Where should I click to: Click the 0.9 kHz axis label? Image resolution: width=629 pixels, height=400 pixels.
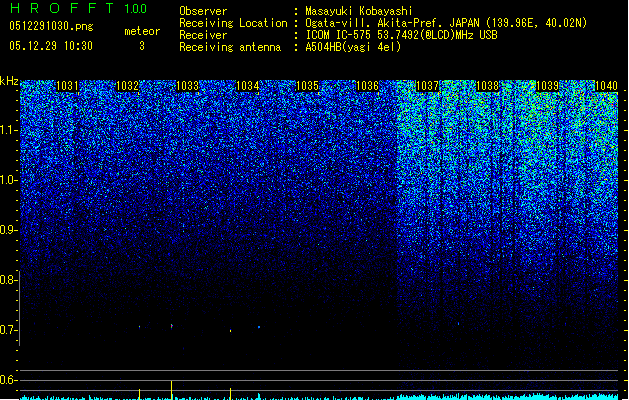point(9,230)
